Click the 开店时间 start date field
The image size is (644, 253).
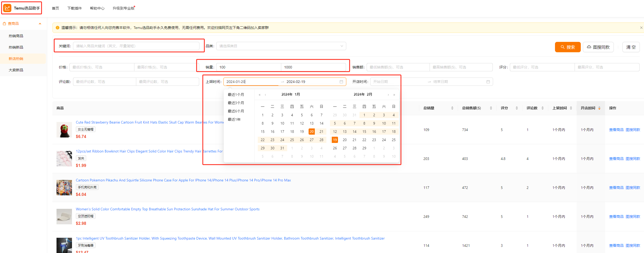399,82
